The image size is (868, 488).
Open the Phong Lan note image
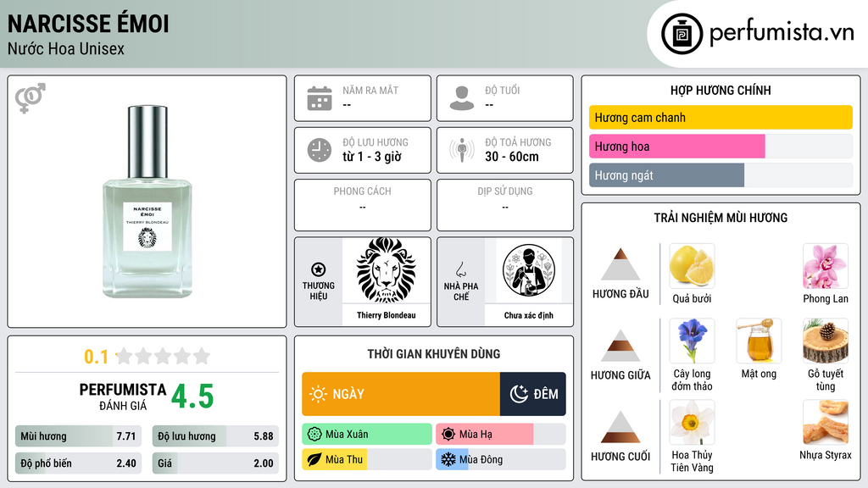click(826, 266)
